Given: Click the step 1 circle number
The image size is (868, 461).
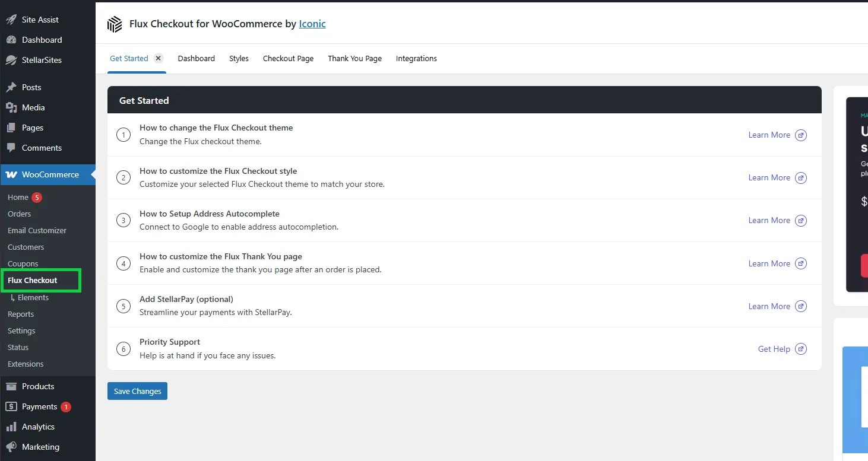Looking at the screenshot, I should [123, 135].
